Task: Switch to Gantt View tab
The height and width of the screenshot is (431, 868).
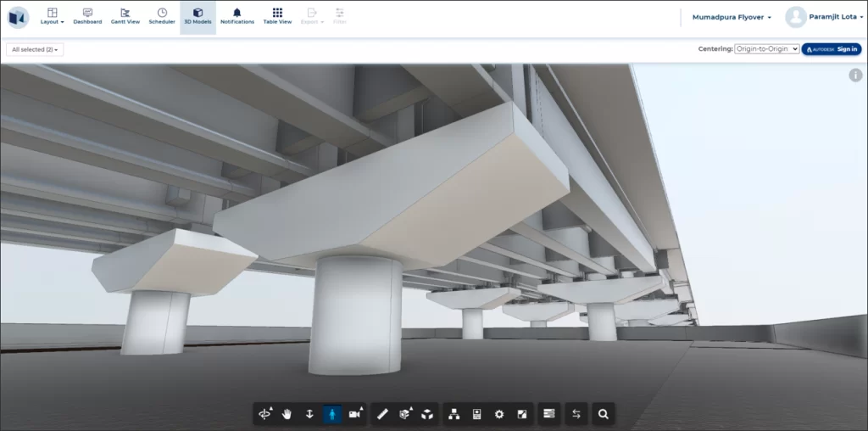Action: 125,17
